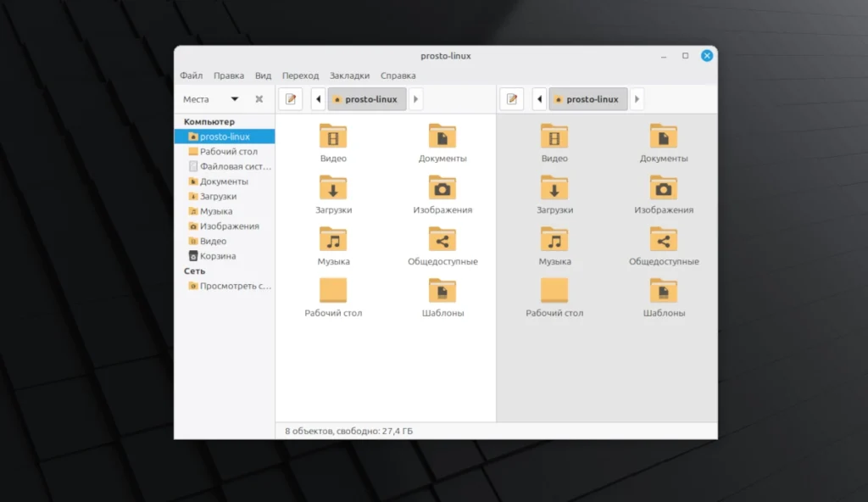Screen dimensions: 868x502
Task: Click the prosto-linux path button in the left pane
Action: tap(367, 99)
